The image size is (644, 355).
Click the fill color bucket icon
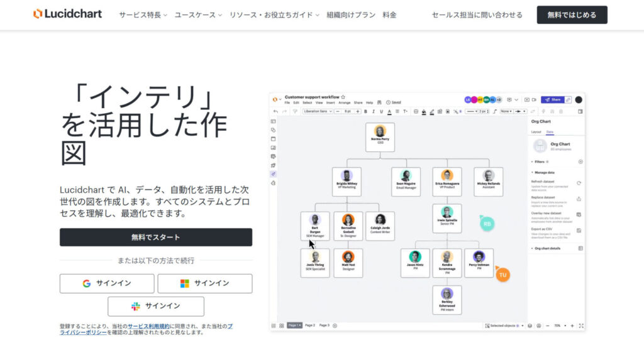(424, 112)
